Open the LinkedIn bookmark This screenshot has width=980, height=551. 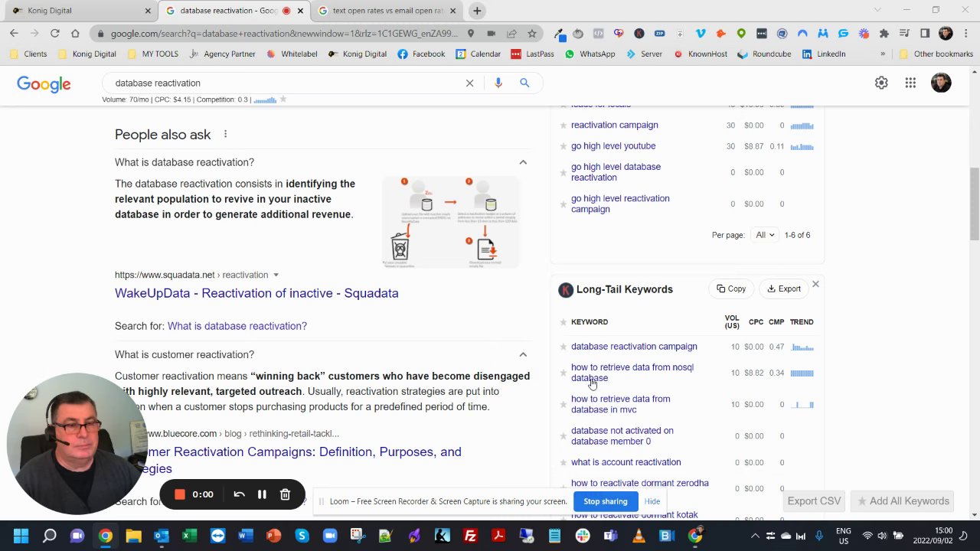point(824,54)
